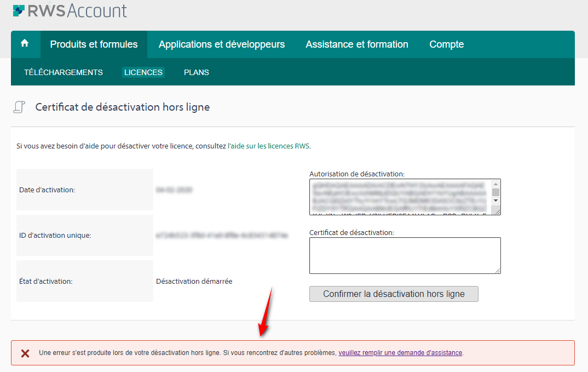
Task: Open the Produits et formules menu
Action: tap(93, 44)
